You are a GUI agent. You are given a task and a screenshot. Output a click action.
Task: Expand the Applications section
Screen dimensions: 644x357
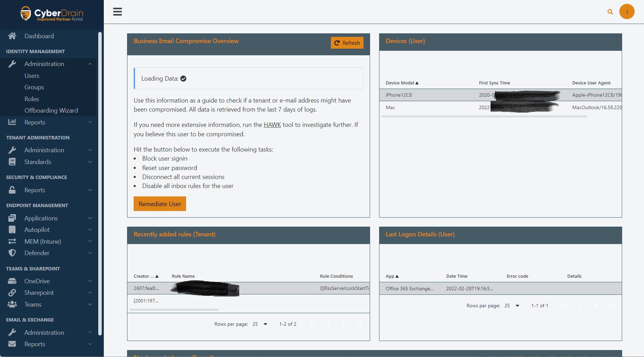tap(90, 218)
